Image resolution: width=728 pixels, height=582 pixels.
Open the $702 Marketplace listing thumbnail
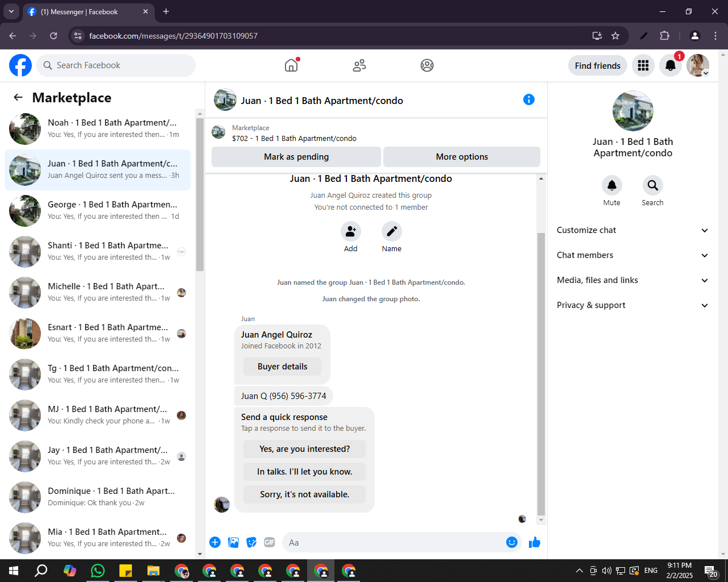point(218,132)
